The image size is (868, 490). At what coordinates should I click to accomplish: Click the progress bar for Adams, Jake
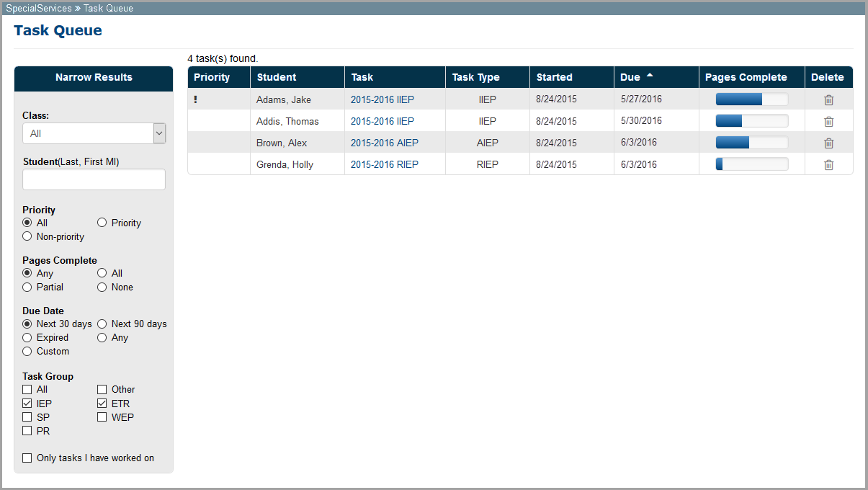coord(752,99)
